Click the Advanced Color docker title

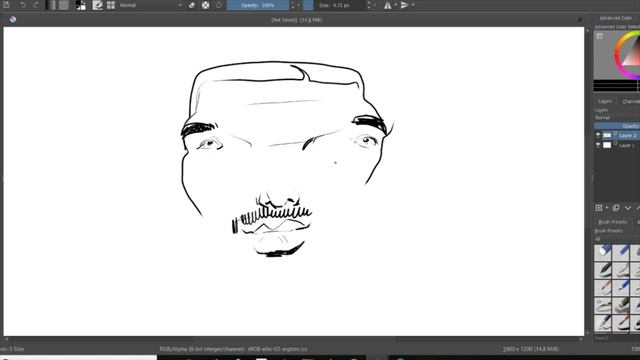tap(616, 18)
